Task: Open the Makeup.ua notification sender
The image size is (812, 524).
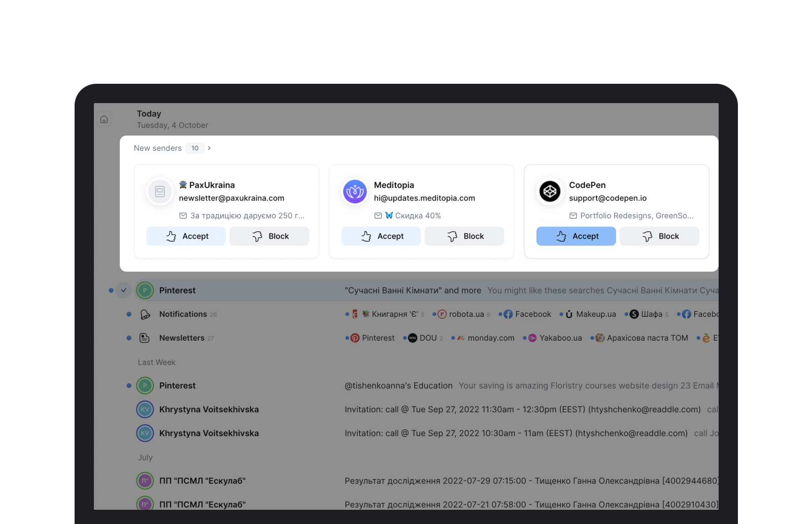Action: 590,314
